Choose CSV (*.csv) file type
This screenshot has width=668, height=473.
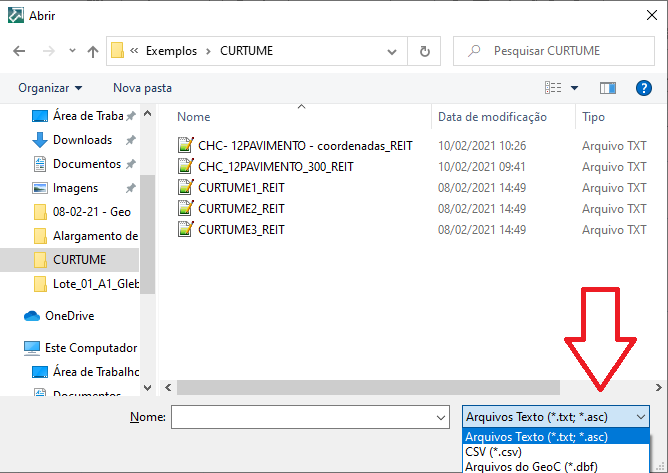[493, 451]
